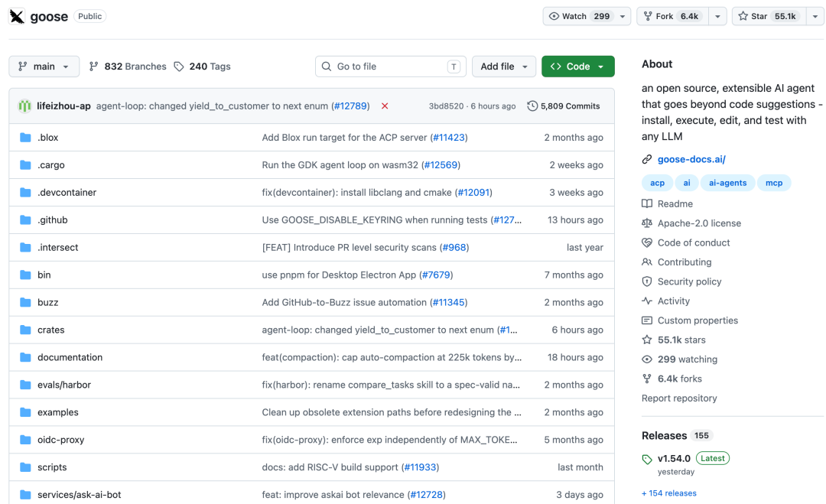Image resolution: width=826 pixels, height=504 pixels.
Task: Click the heart icon beside Code of conduct
Action: [647, 242]
